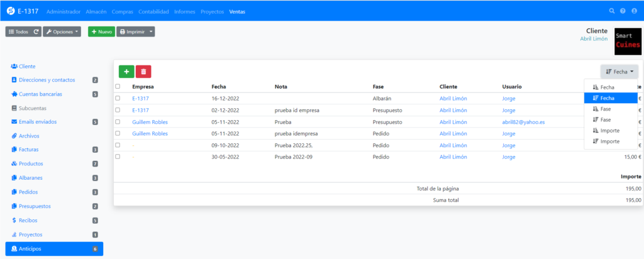Click the search magnifier icon in top bar

click(612, 11)
